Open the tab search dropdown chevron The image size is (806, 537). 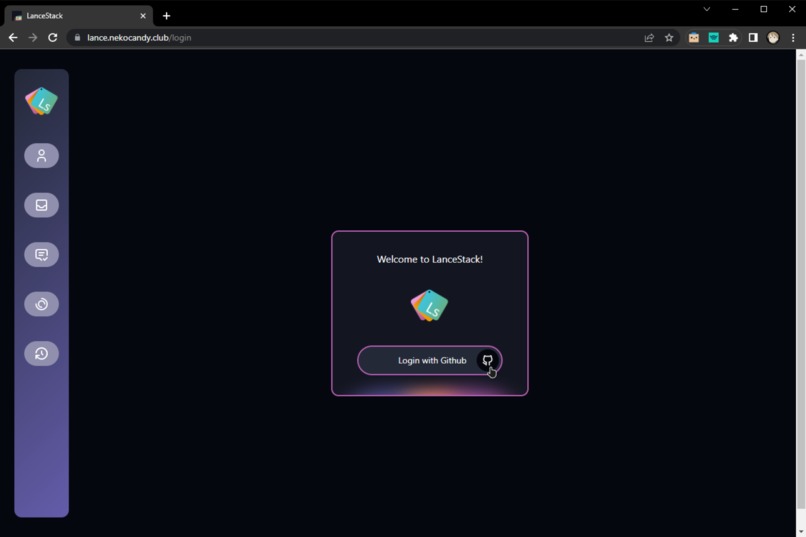pyautogui.click(x=707, y=9)
